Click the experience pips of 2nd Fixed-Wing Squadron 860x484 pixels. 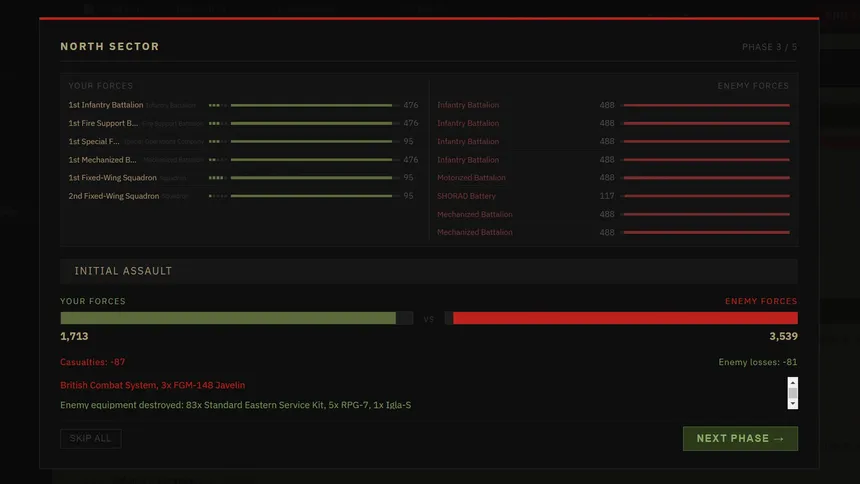(218, 196)
